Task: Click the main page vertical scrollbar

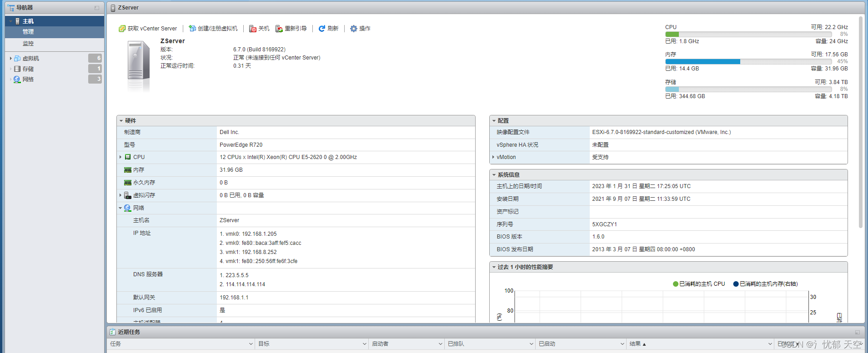Action: point(861,123)
